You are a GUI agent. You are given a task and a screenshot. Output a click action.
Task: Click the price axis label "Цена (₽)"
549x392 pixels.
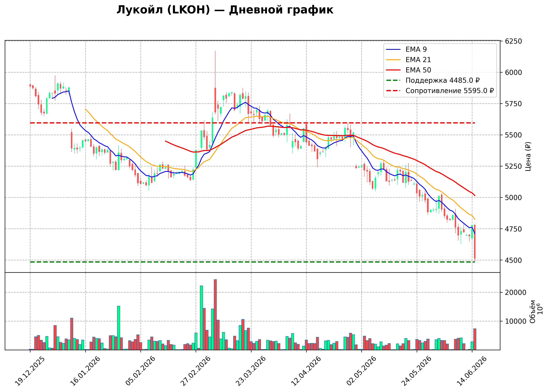pos(528,156)
